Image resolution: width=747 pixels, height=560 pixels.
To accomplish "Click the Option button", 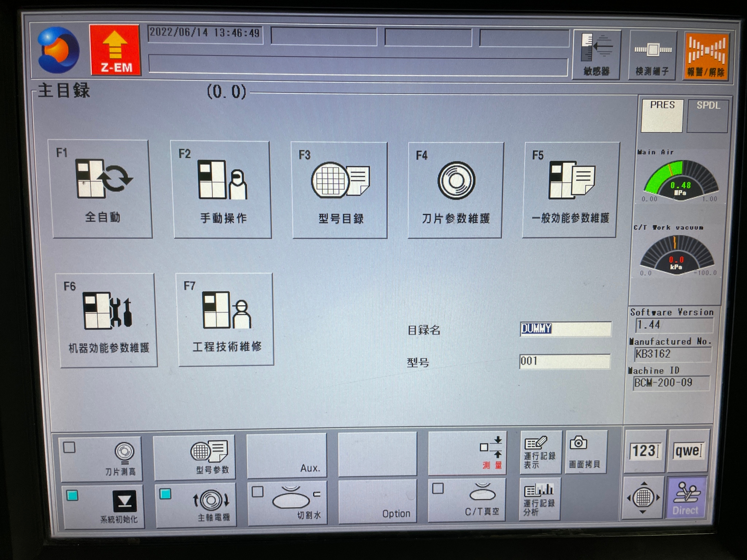I will click(x=378, y=502).
